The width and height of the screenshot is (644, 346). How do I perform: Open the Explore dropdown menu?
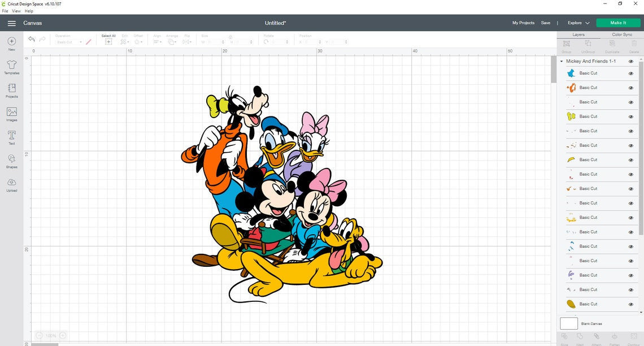tap(577, 23)
